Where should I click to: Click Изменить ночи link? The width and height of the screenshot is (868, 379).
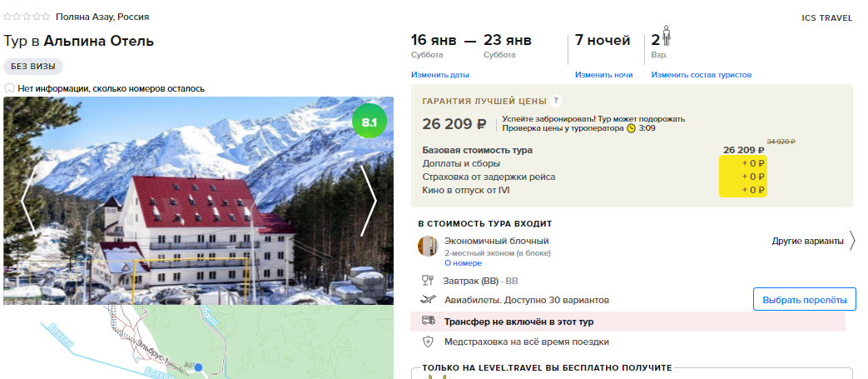pos(603,75)
